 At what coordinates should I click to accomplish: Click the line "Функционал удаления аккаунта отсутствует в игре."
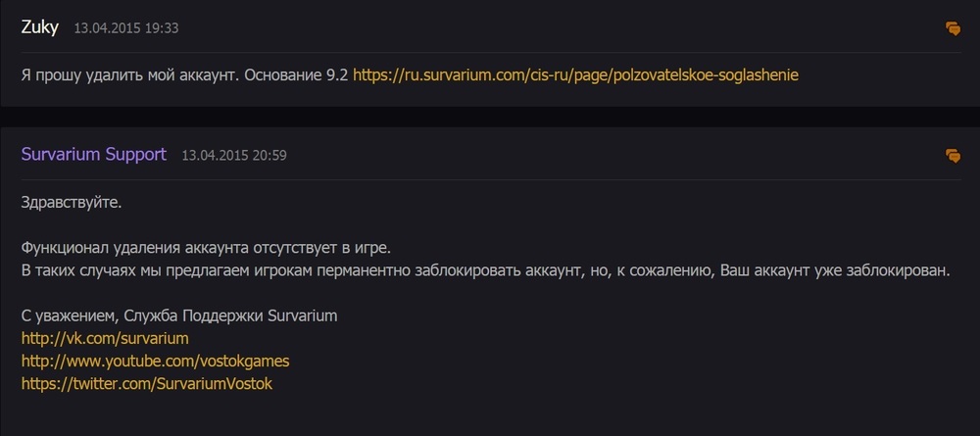coord(212,249)
